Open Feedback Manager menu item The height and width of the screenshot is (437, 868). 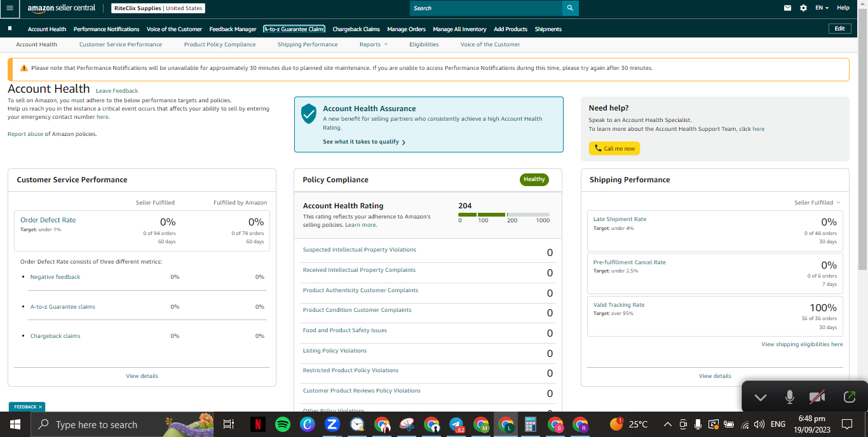click(x=233, y=29)
